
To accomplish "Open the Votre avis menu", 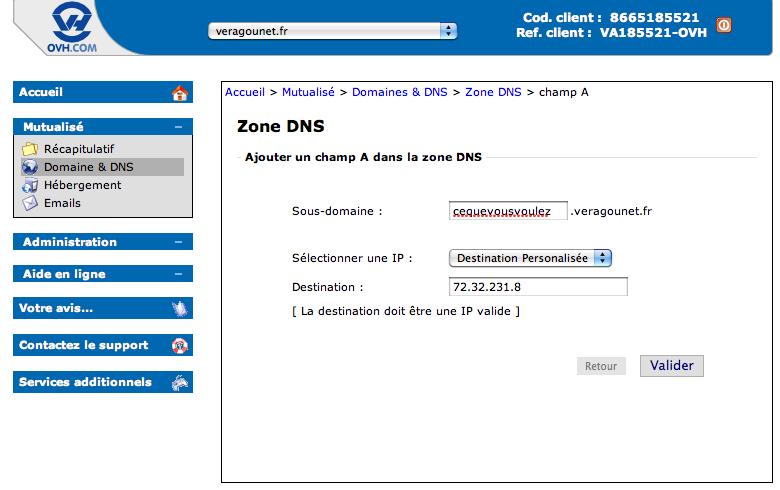I will pos(102,308).
